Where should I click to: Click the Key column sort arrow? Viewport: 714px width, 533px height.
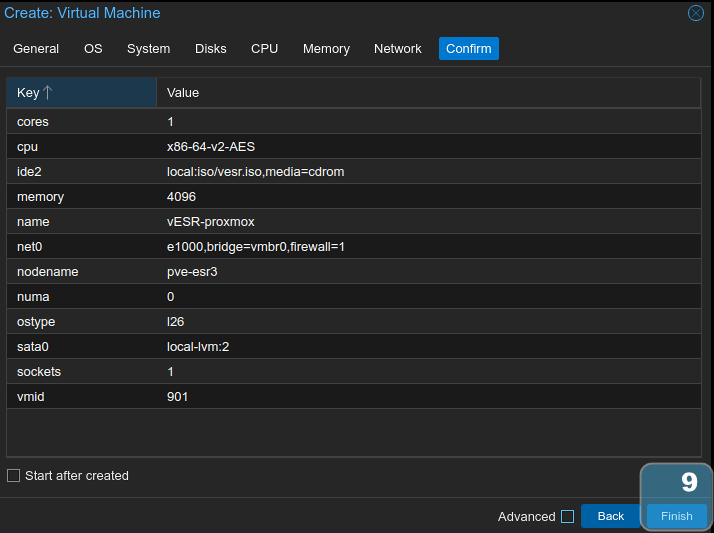(x=47, y=93)
